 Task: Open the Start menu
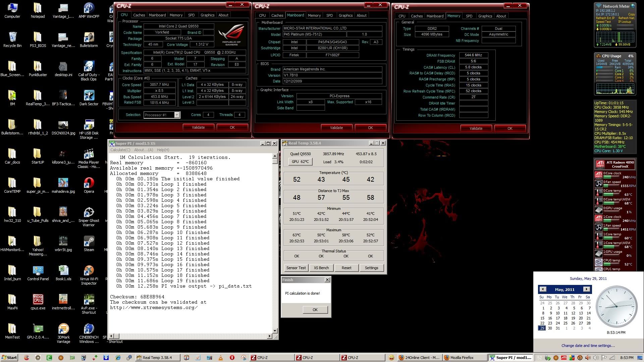coord(9,358)
